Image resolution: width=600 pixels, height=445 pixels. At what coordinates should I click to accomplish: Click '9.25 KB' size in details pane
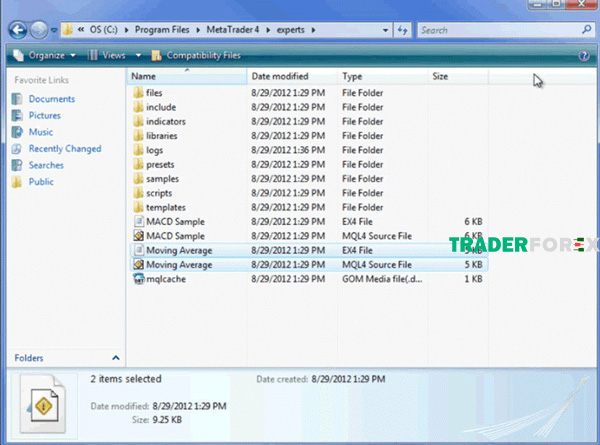point(167,420)
